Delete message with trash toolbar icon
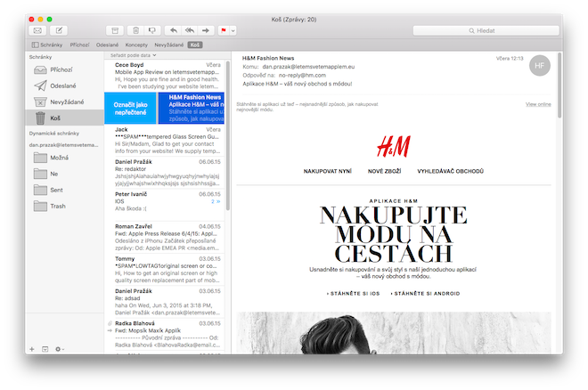 point(135,31)
